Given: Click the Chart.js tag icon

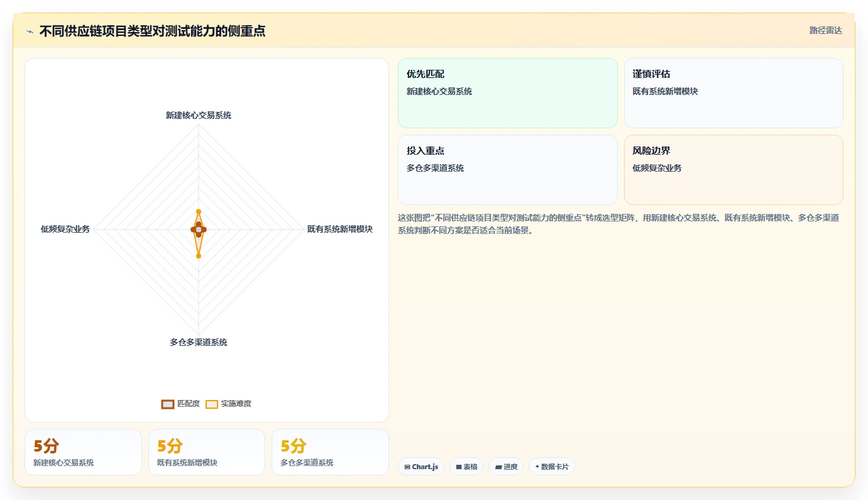Looking at the screenshot, I should point(407,467).
